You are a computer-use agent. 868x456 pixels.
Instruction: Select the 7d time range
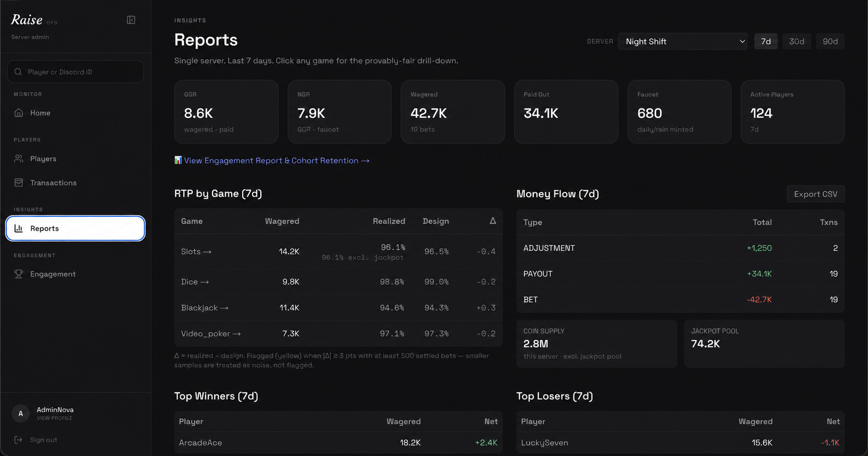766,42
